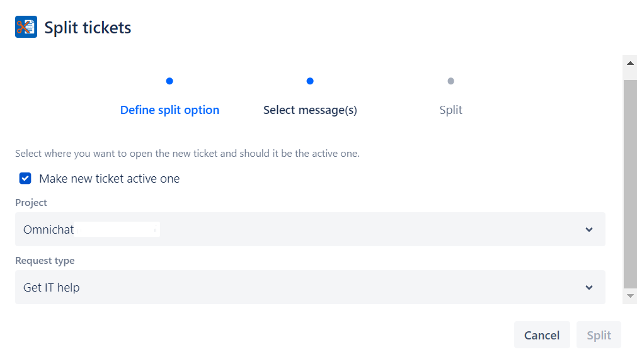Click the vertical scrollbar thumb
637x364 pixels.
coord(629,183)
